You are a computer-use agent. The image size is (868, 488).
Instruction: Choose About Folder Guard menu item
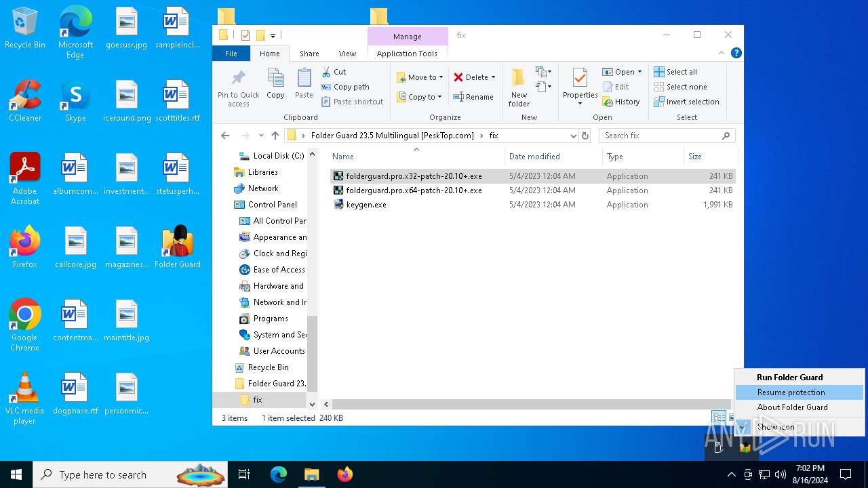[x=799, y=407]
